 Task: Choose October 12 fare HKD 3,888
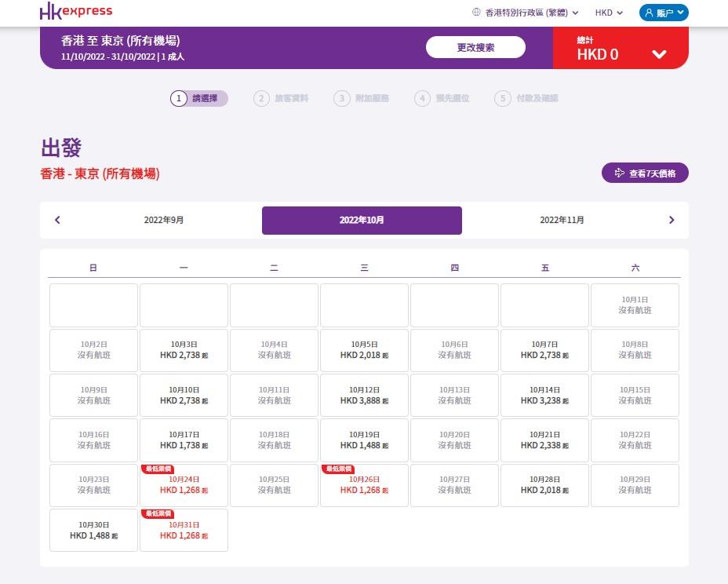[364, 396]
